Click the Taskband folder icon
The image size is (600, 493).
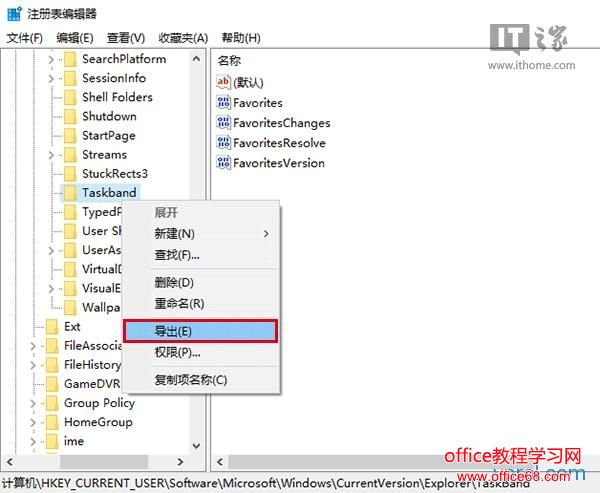(70, 193)
